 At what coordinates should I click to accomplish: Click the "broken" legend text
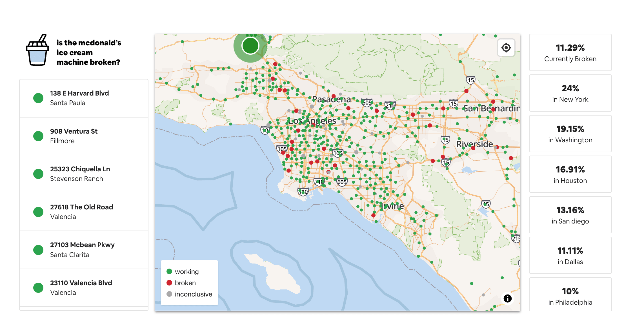(185, 283)
